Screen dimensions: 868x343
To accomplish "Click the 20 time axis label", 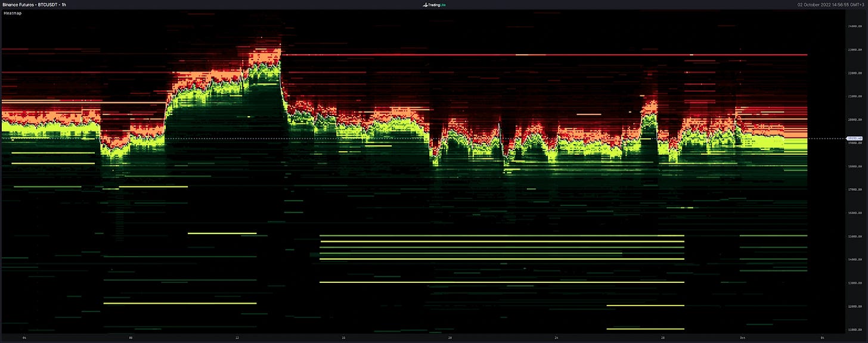I will 450,338.
